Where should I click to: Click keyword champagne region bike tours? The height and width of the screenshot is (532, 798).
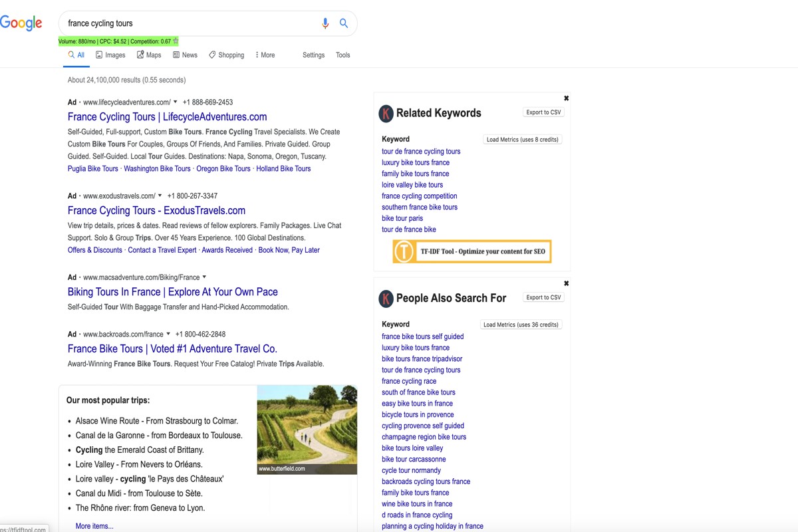coord(424,437)
